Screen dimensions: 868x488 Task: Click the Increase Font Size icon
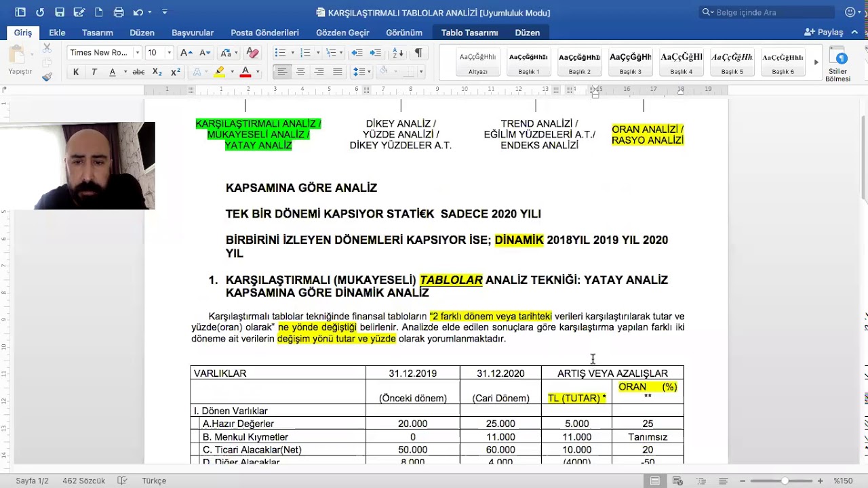186,53
